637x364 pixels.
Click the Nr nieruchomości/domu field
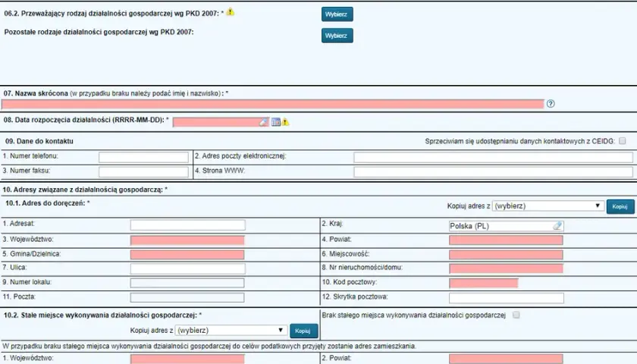point(506,268)
